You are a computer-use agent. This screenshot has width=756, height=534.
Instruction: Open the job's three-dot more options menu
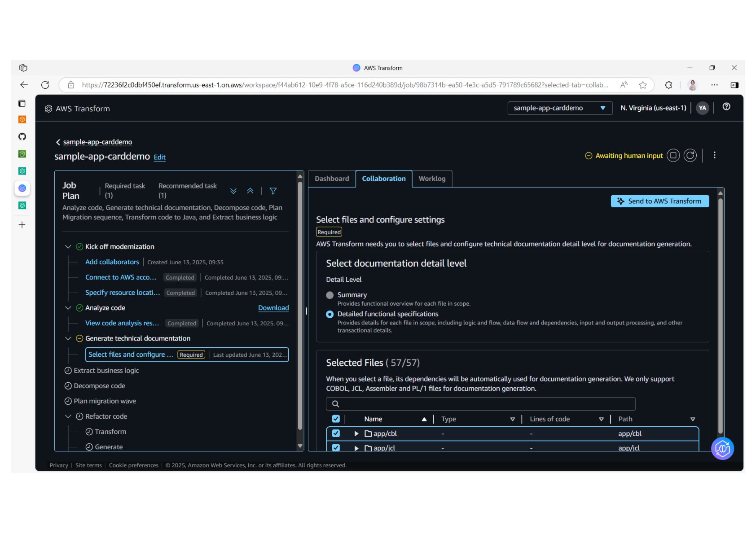[x=714, y=155]
